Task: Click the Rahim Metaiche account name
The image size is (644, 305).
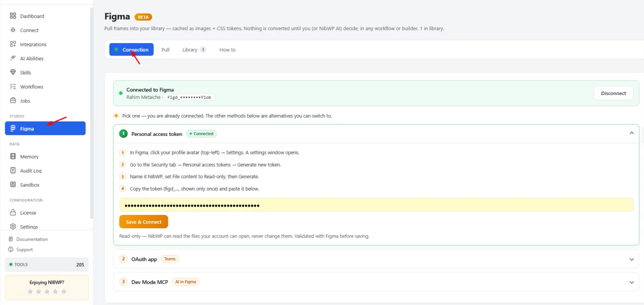Action: (144, 97)
